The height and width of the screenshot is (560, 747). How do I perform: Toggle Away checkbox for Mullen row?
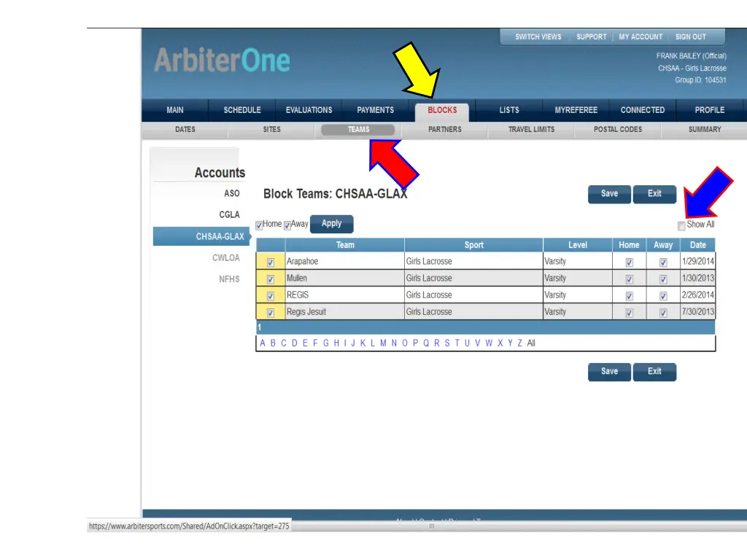(663, 279)
